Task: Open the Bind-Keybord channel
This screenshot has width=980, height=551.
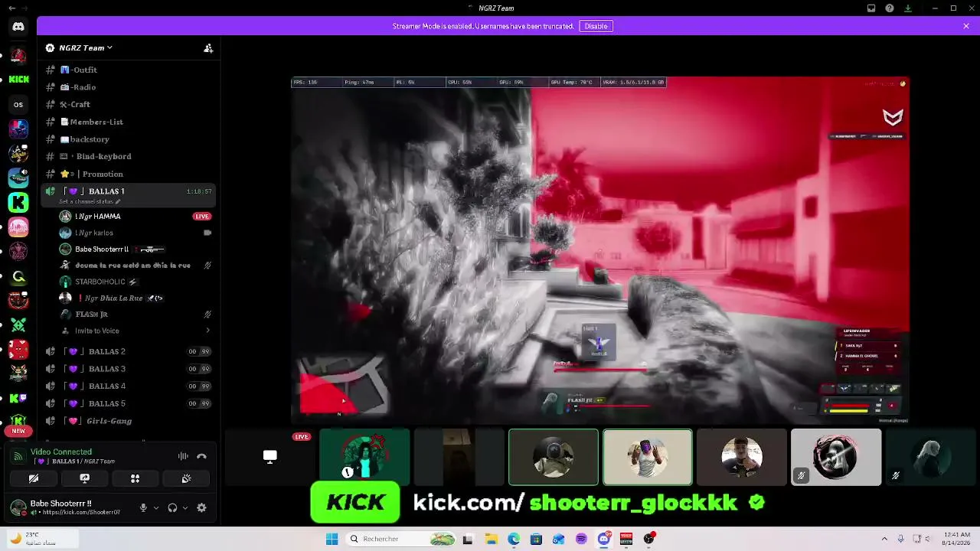Action: click(129, 156)
